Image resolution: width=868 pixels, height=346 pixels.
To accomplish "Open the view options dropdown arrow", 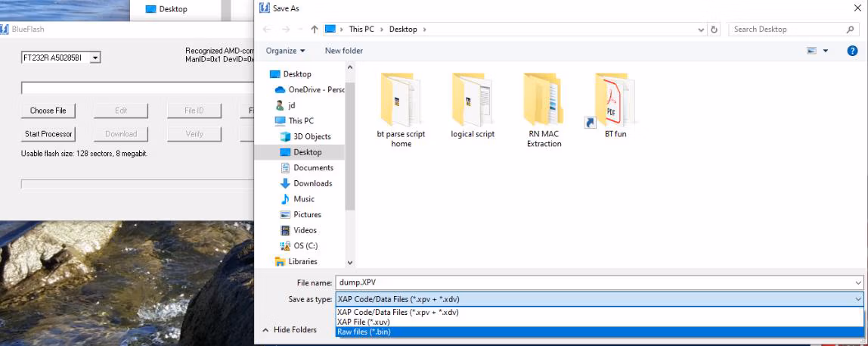I will pyautogui.click(x=826, y=51).
